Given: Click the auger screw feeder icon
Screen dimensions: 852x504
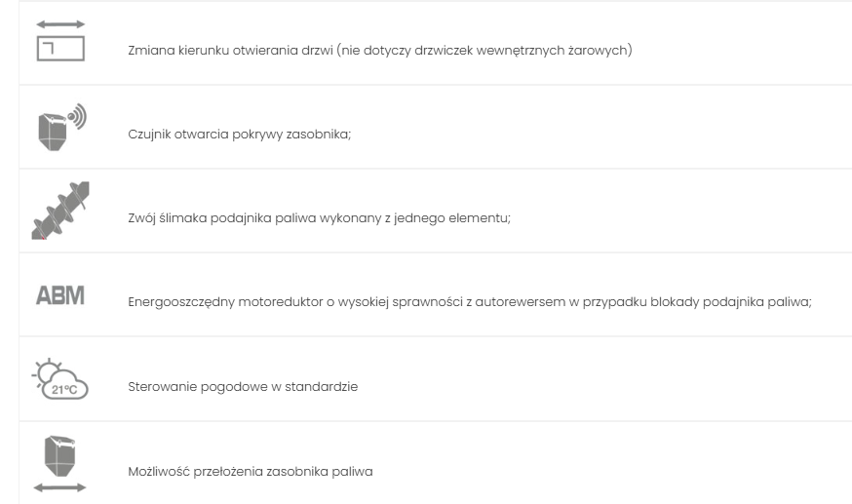Looking at the screenshot, I should click(60, 211).
